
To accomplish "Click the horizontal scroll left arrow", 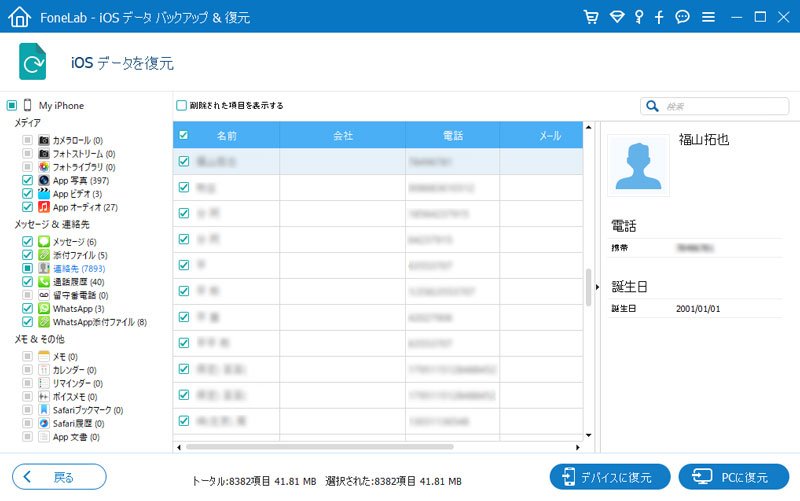I will (x=179, y=447).
